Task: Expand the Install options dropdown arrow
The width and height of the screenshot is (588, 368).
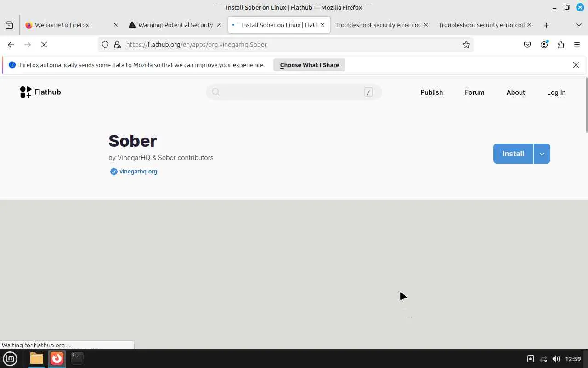Action: click(x=542, y=154)
